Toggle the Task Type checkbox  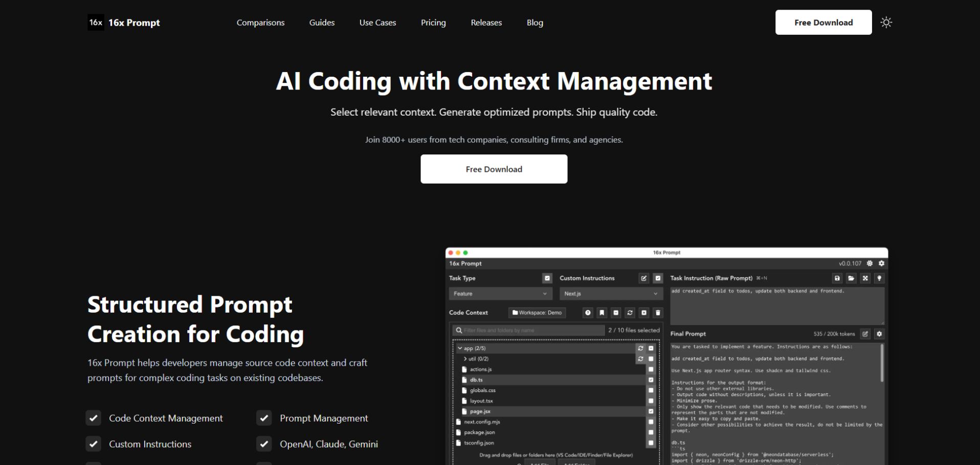(547, 278)
